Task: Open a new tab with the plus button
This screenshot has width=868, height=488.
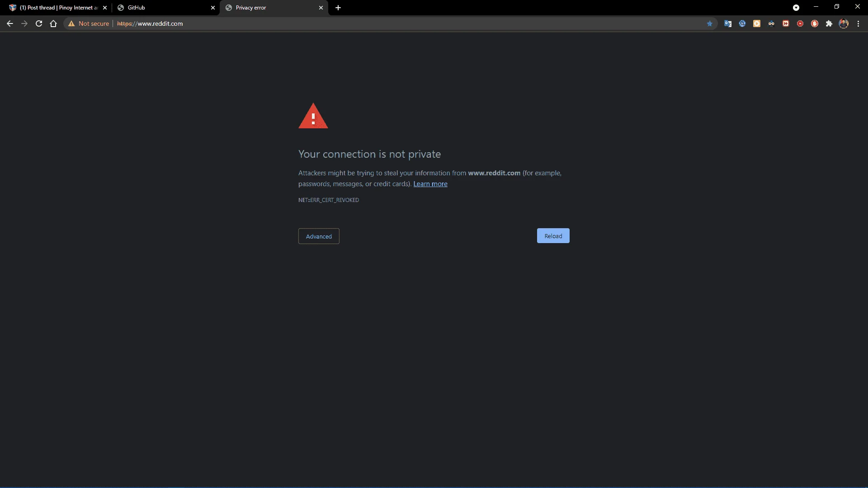Action: (x=338, y=8)
